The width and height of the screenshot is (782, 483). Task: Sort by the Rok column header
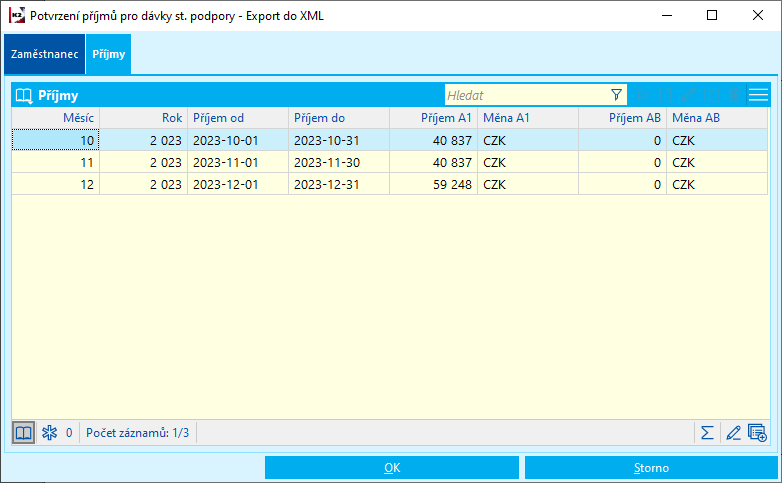point(144,118)
